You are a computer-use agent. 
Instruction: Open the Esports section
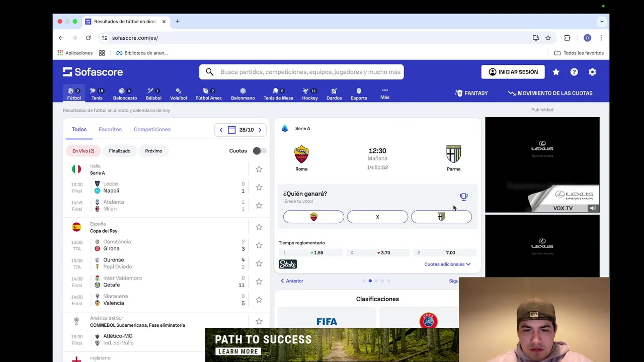pos(359,94)
